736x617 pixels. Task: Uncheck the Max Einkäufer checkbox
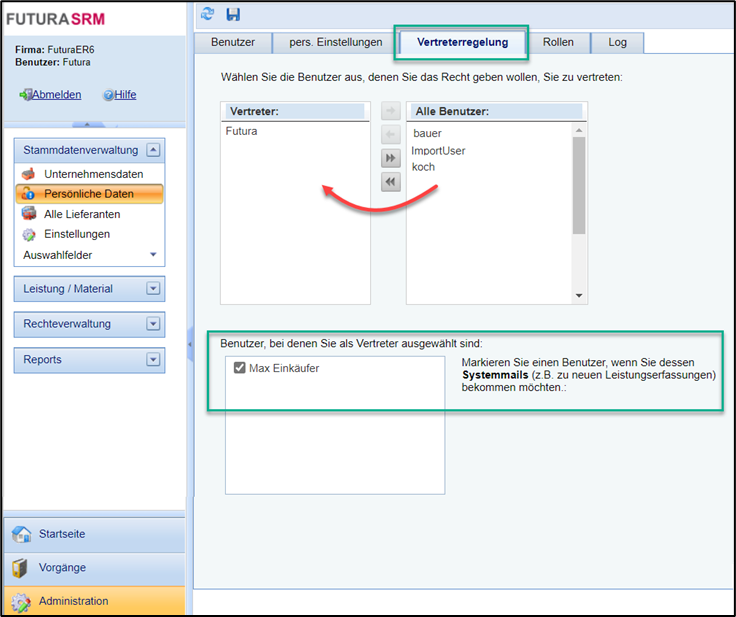point(238,368)
